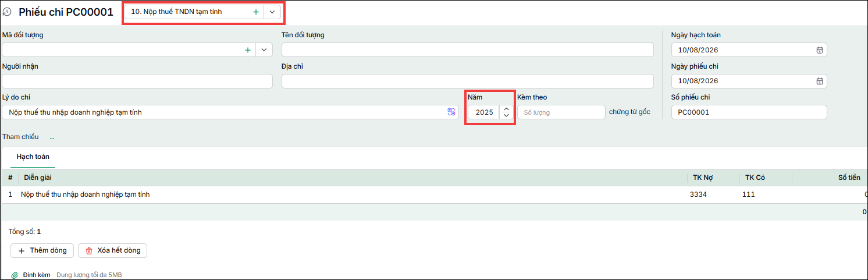Click the Tham chiếu ellipsis
This screenshot has width=868, height=280.
click(x=52, y=137)
